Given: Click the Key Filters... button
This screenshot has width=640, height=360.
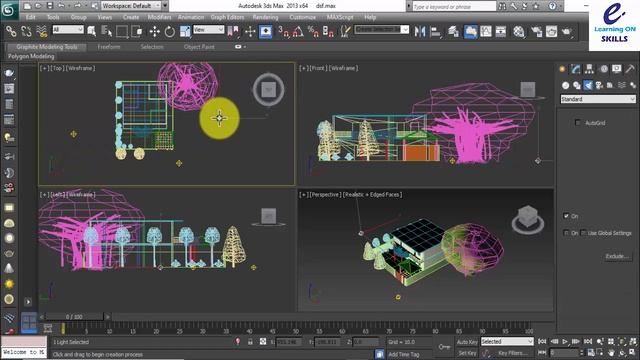Looking at the screenshot, I should pos(512,353).
